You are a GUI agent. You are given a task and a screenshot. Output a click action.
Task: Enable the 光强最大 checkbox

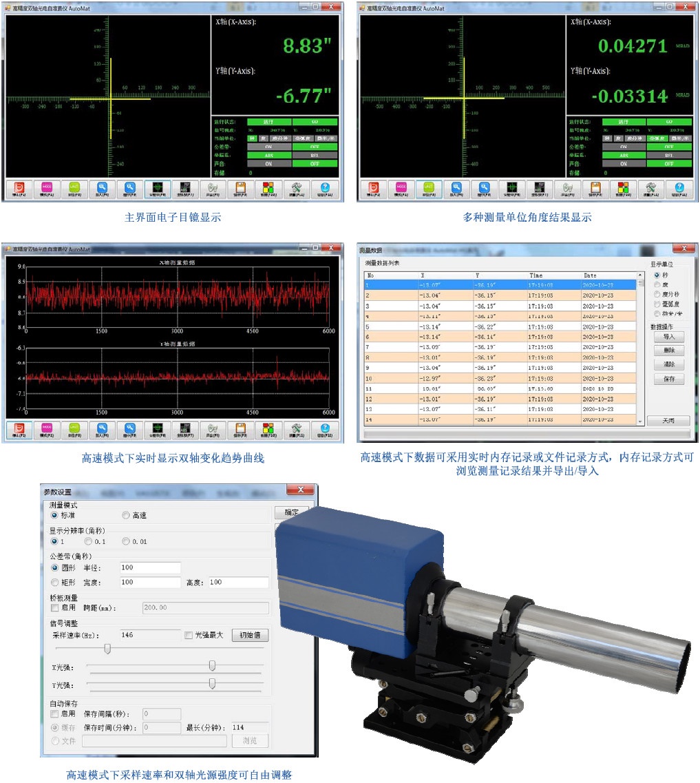(x=189, y=635)
